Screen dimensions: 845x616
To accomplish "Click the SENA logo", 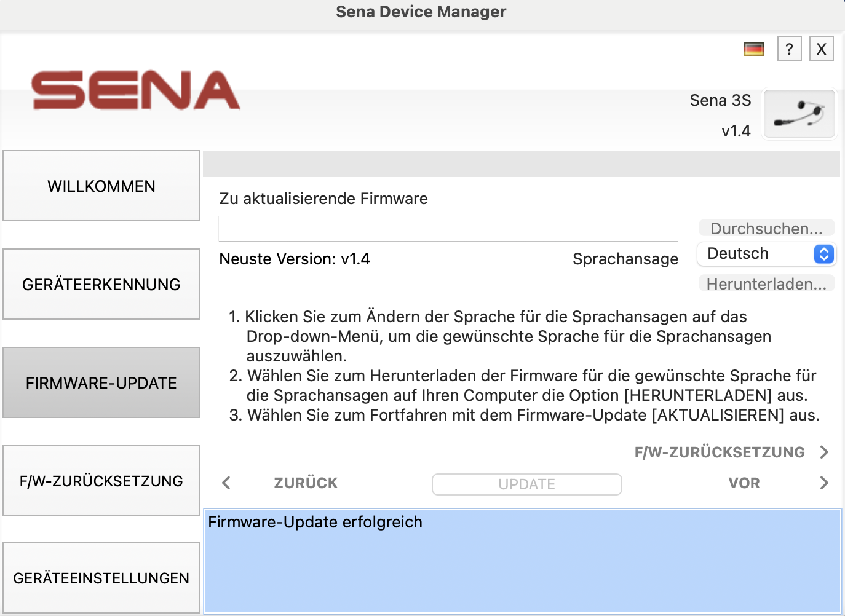I will click(x=135, y=90).
